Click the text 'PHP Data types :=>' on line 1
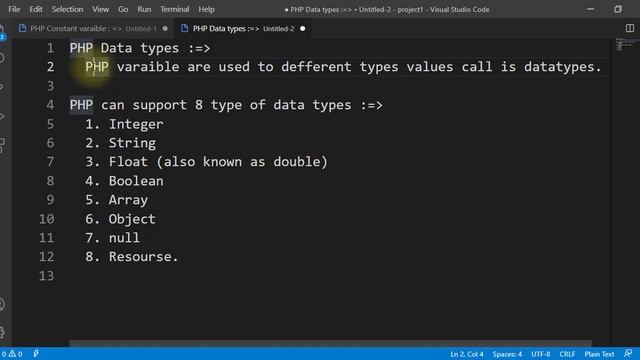 tap(140, 48)
